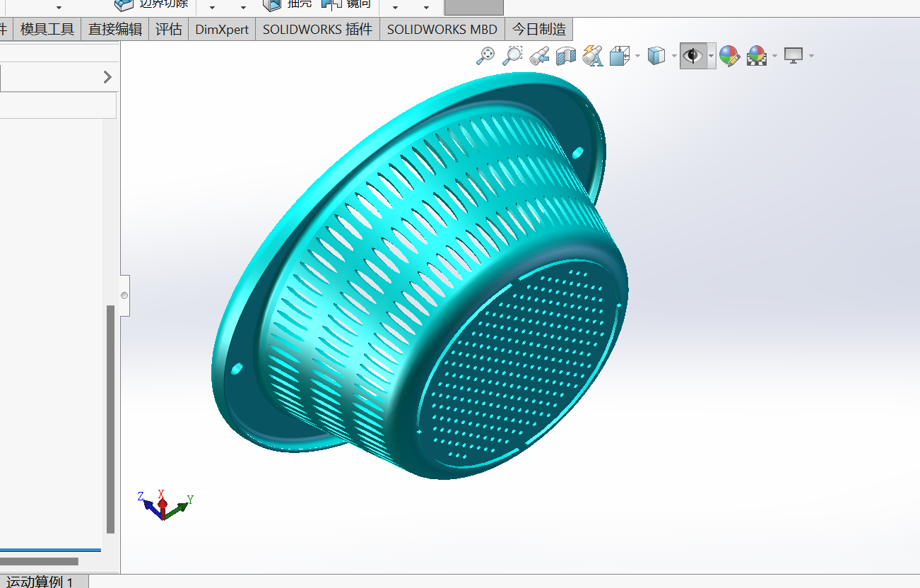
Task: Open the Hide/Show Items dropdown arrow
Action: (711, 56)
